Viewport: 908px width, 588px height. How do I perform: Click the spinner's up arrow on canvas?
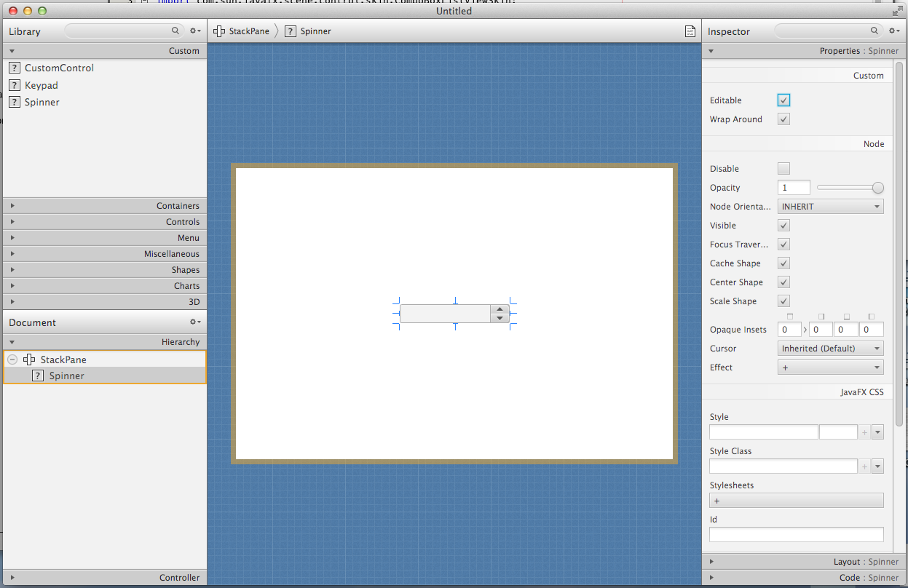(500, 309)
